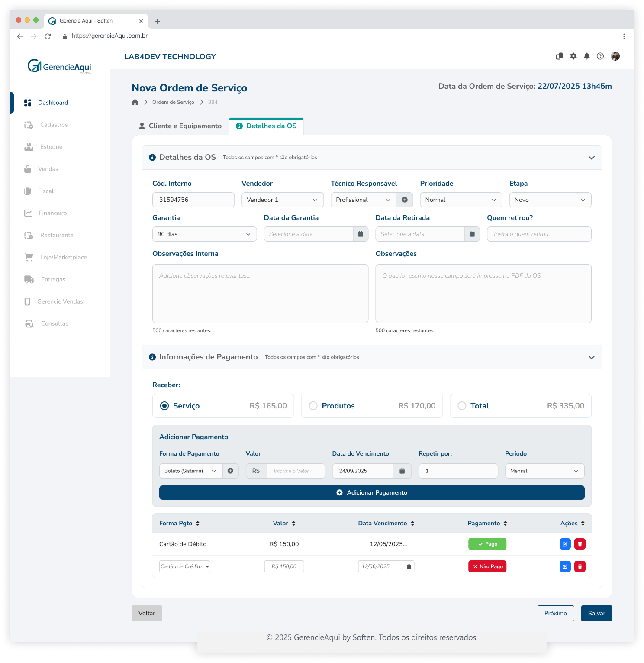Click the notification bell icon
The width and height of the screenshot is (644, 663).
586,56
